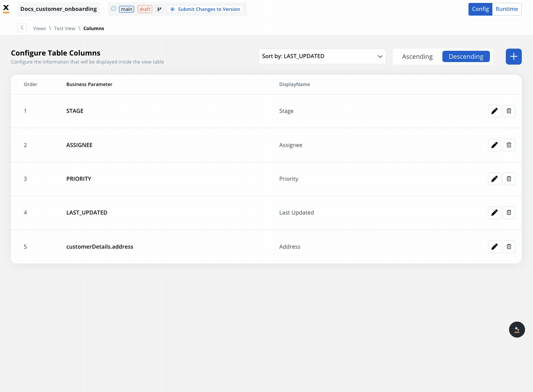This screenshot has height=392, width=533.
Task: Click the dashed circle status icon
Action: click(x=113, y=9)
